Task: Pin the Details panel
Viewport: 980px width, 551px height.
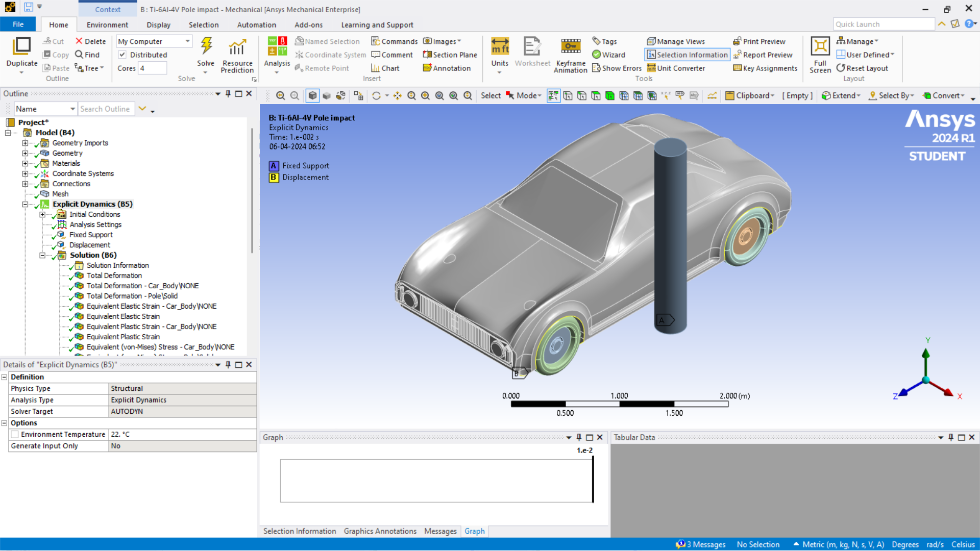Action: pos(228,364)
